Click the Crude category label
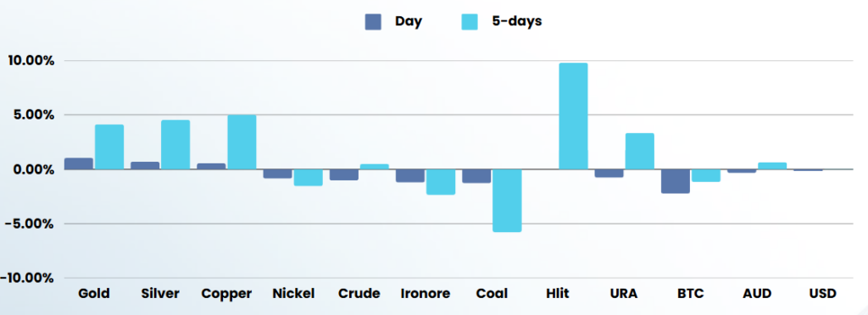Viewport: 868px width, 315px height. tap(359, 293)
